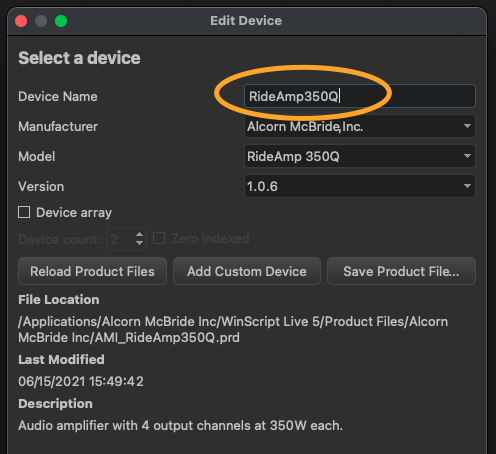Click the gray minimize window button
This screenshot has width=496, height=454.
[x=41, y=21]
